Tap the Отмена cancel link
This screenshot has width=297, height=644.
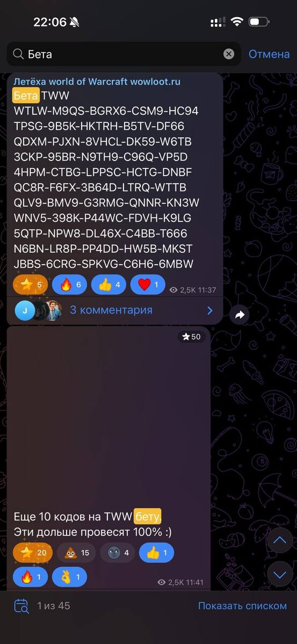[269, 54]
